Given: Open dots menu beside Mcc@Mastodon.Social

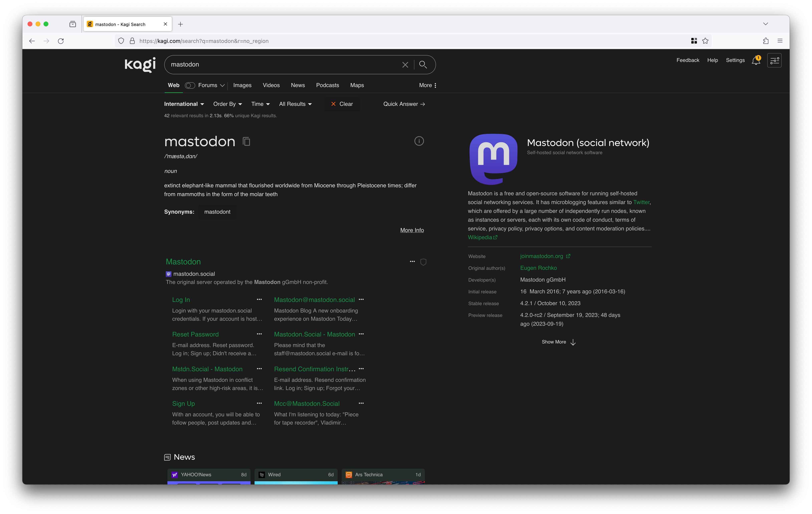Looking at the screenshot, I should click(x=361, y=403).
